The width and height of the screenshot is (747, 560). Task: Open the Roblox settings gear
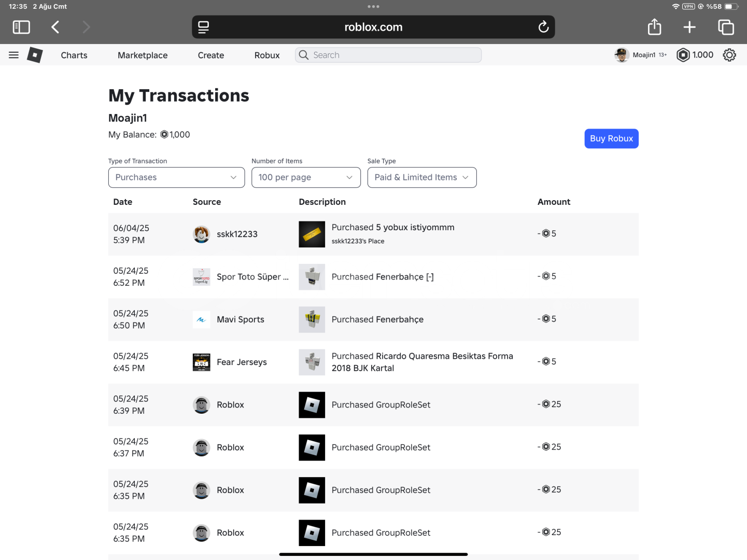729,55
